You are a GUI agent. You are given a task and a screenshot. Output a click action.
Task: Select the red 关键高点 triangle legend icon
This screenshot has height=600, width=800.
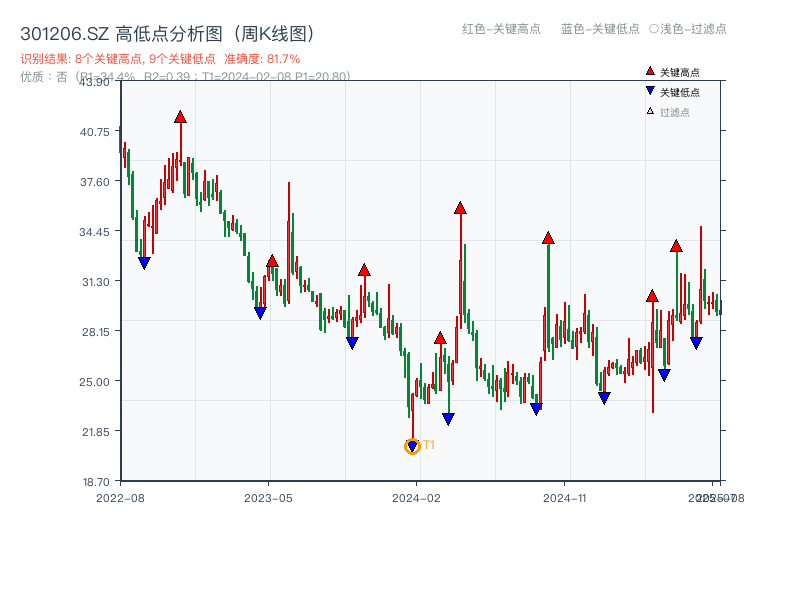coord(648,70)
